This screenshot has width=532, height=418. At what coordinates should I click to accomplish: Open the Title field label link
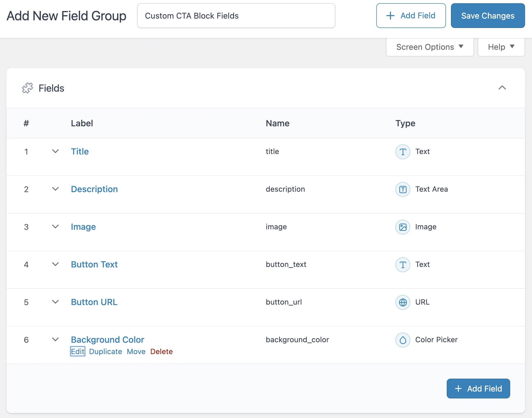80,151
